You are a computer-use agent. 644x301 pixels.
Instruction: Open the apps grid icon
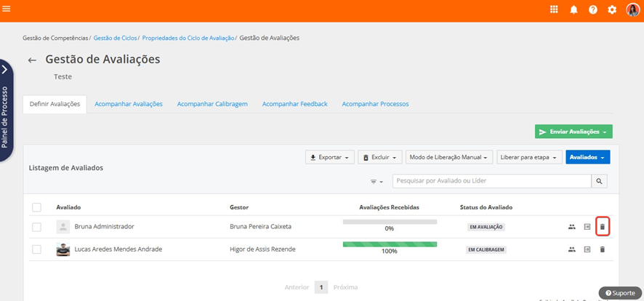click(554, 9)
